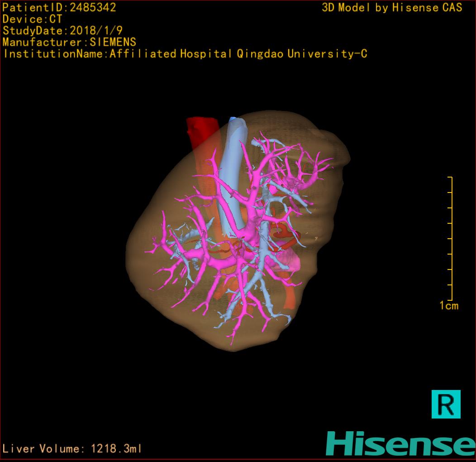Click the 1cm scale label
Screen dimensions: 476x462
(x=449, y=305)
